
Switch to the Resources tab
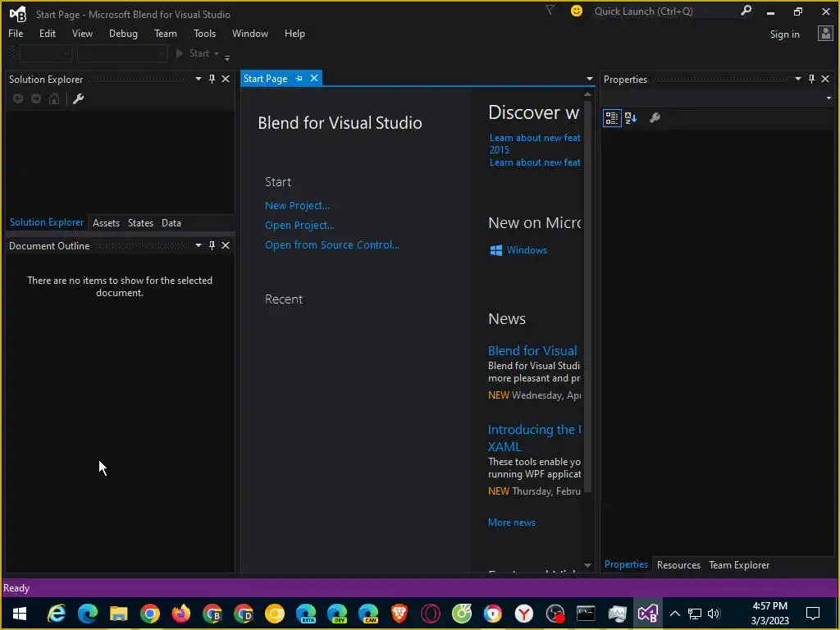678,565
